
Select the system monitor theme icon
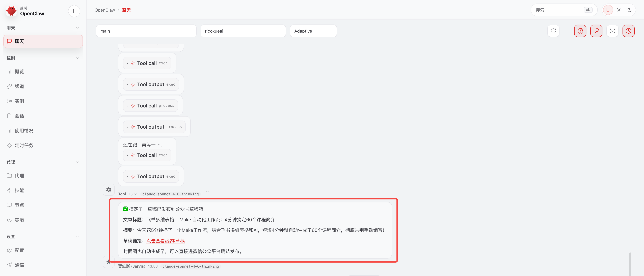pos(608,10)
